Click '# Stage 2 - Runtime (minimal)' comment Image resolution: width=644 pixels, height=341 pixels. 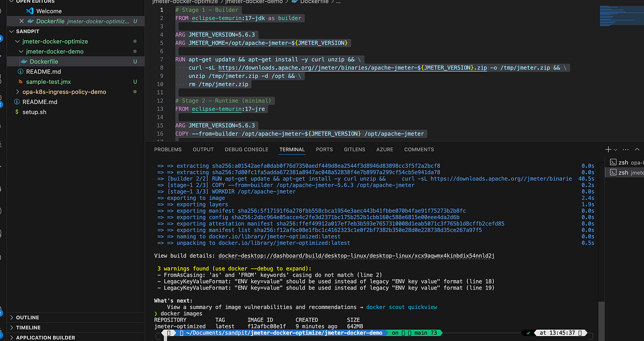pos(224,100)
